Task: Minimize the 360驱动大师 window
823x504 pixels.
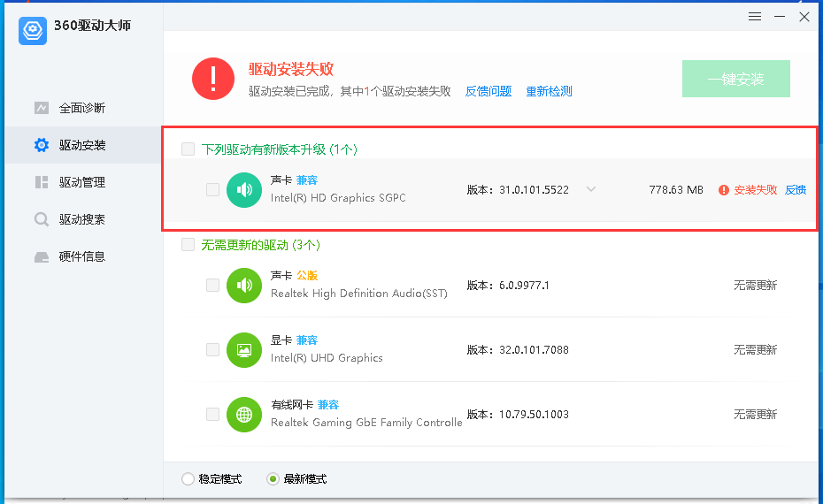Action: click(780, 17)
